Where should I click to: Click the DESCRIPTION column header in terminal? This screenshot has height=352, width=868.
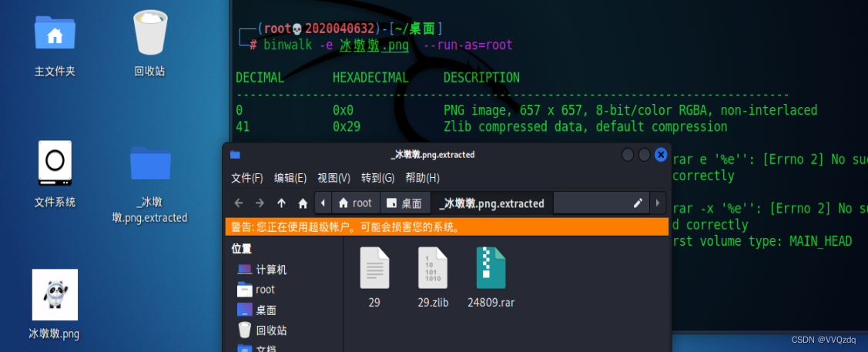coord(481,78)
